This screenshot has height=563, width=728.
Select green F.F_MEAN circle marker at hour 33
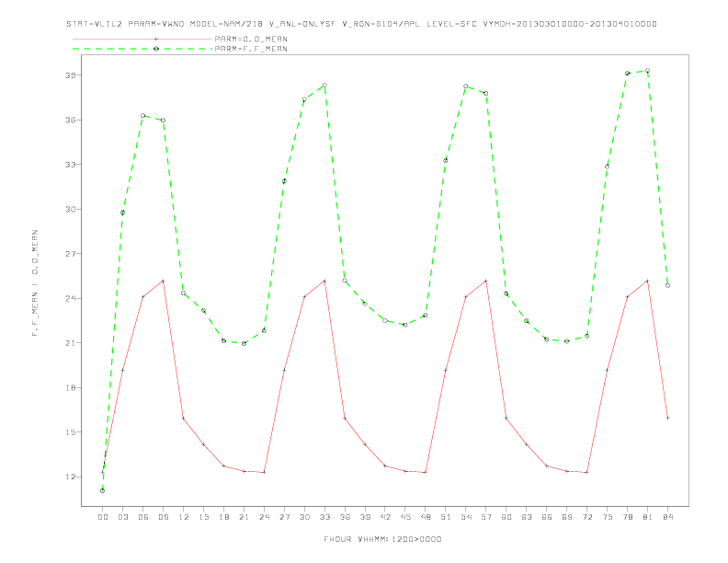coord(324,86)
